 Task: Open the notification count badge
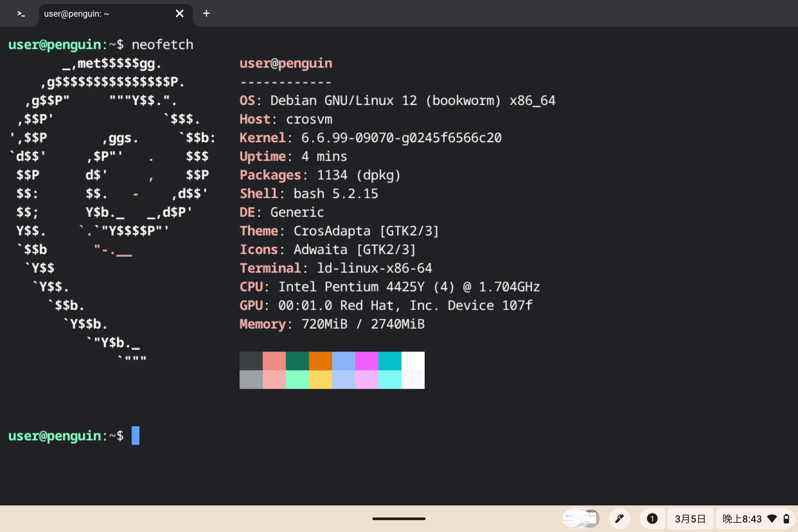tap(652, 518)
